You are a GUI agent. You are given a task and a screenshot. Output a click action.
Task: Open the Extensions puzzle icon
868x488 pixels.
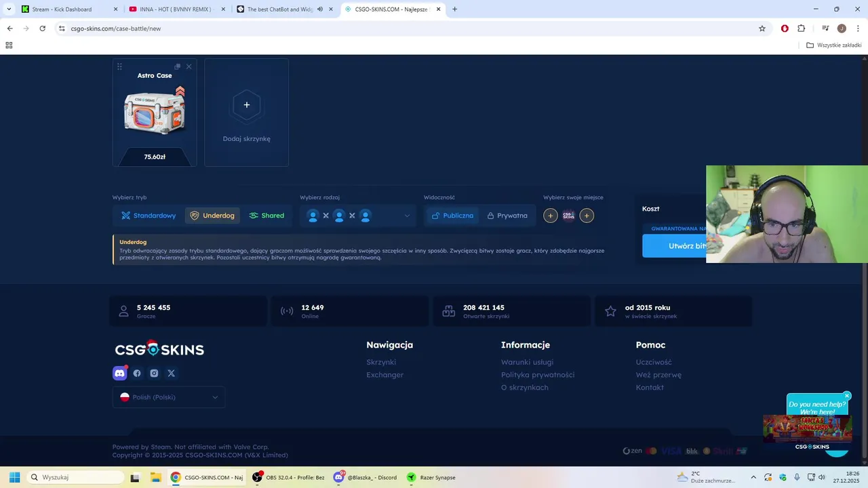coord(802,28)
